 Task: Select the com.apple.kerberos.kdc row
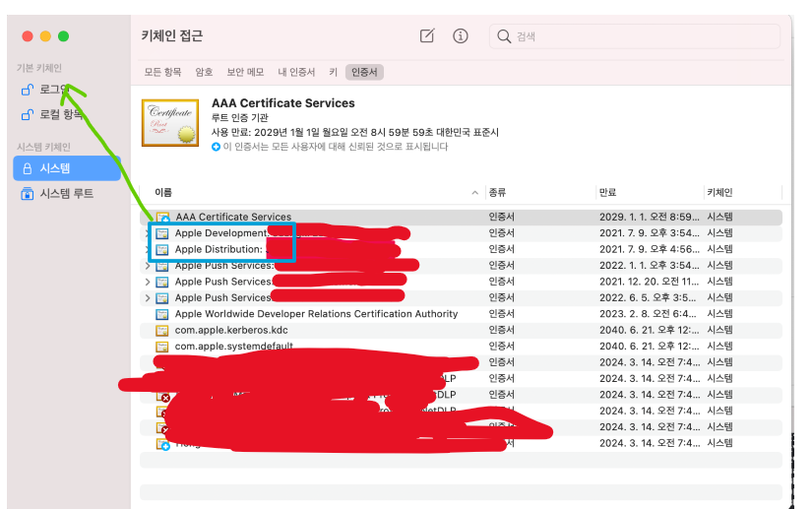[461, 330]
